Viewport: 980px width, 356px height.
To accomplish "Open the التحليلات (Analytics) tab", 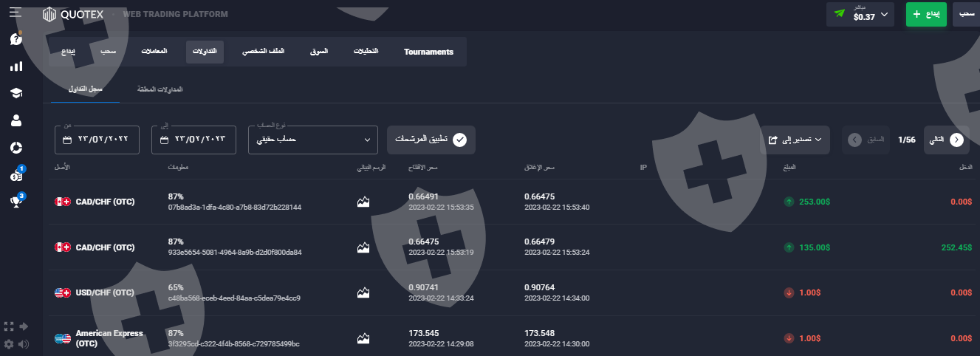I will click(366, 51).
